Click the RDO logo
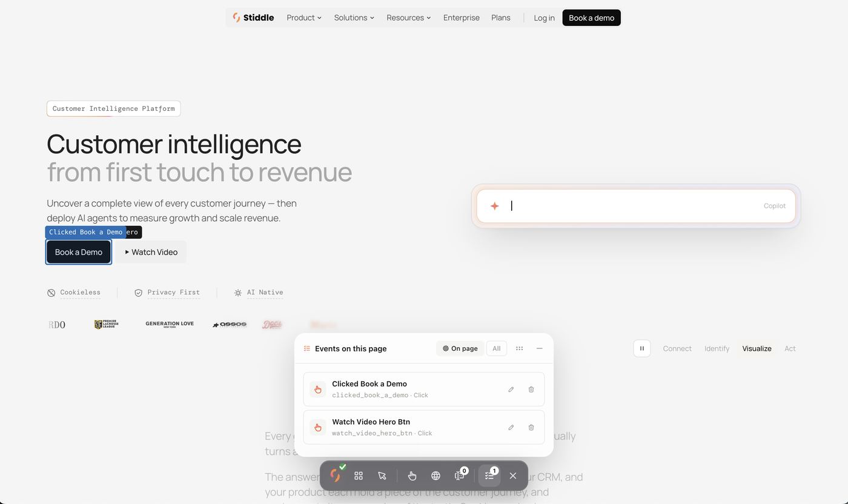Screen dimensions: 848x504 click(x=57, y=325)
